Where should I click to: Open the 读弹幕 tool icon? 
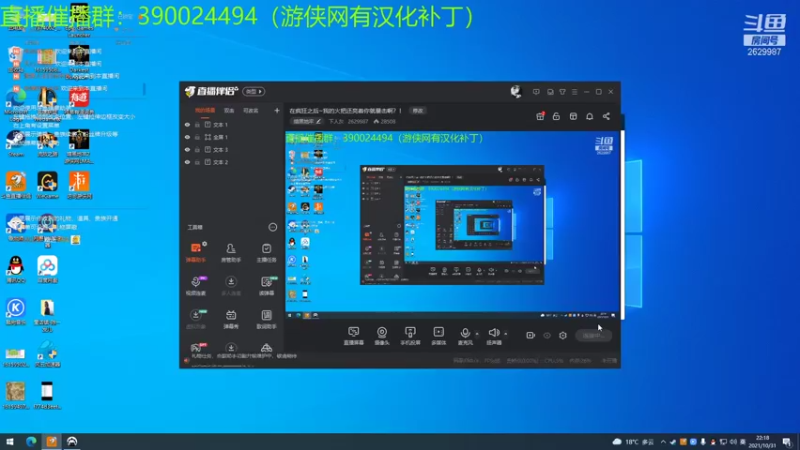point(266,286)
